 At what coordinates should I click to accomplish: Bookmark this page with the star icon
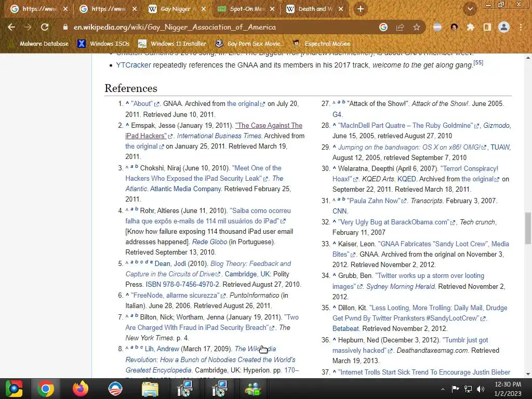(417, 27)
